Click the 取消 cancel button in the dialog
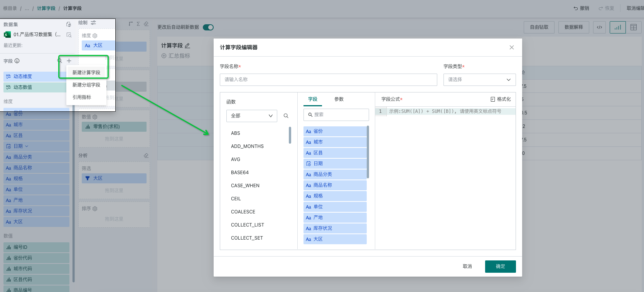 [x=467, y=266]
